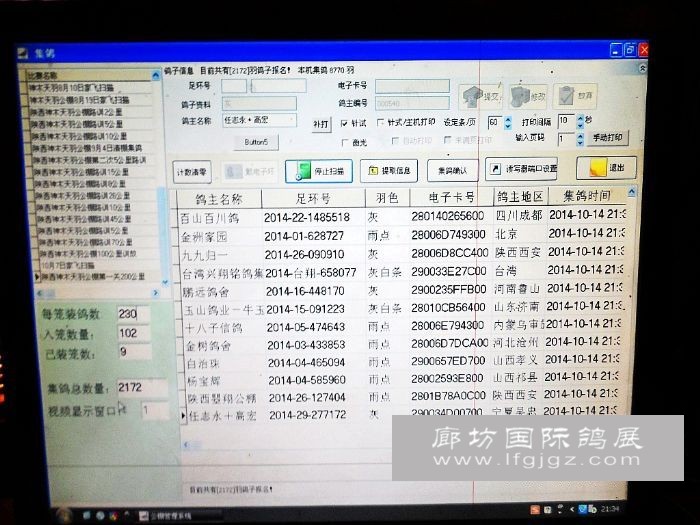The height and width of the screenshot is (525, 700).
Task: Click the taskbar clock showing 21:34
Action: point(610,508)
